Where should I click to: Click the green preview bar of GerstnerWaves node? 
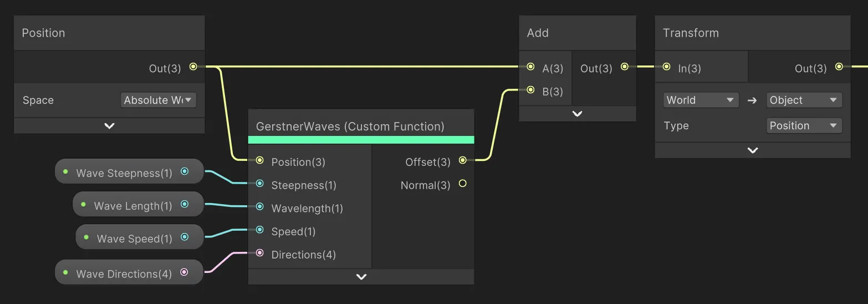(x=361, y=140)
